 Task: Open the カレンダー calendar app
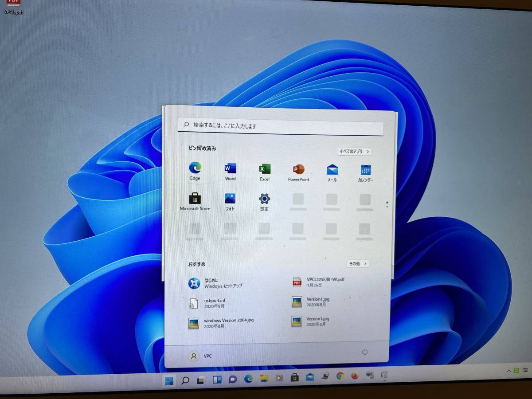(365, 173)
